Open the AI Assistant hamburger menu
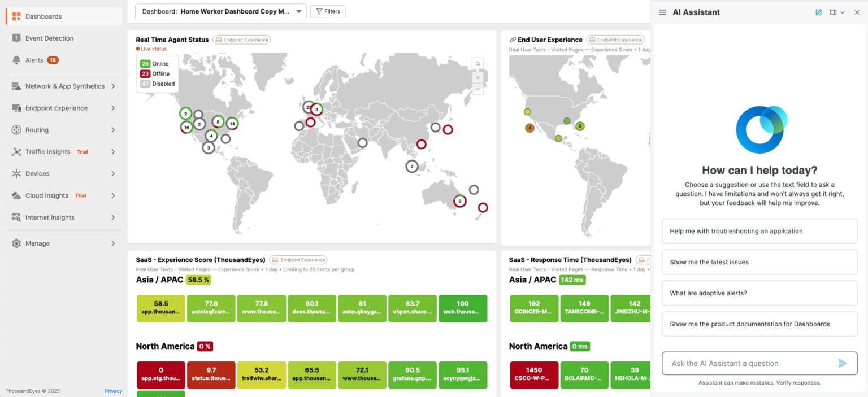The height and width of the screenshot is (397, 868). click(663, 12)
